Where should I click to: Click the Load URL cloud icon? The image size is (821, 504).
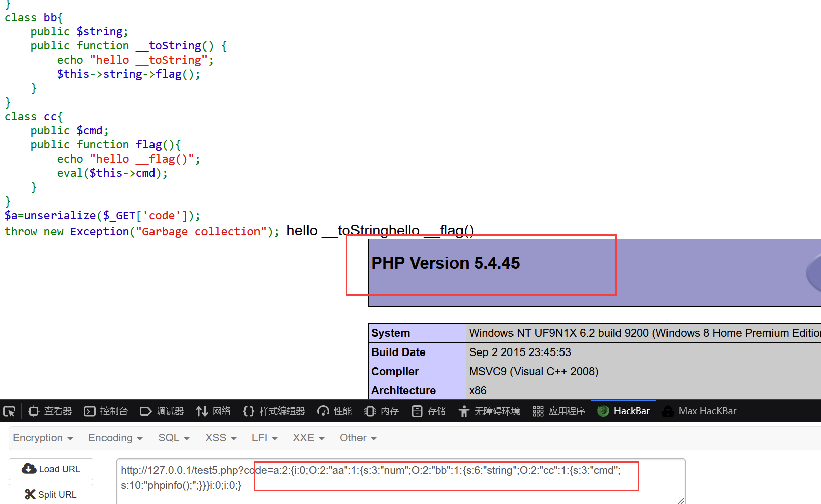coord(29,469)
